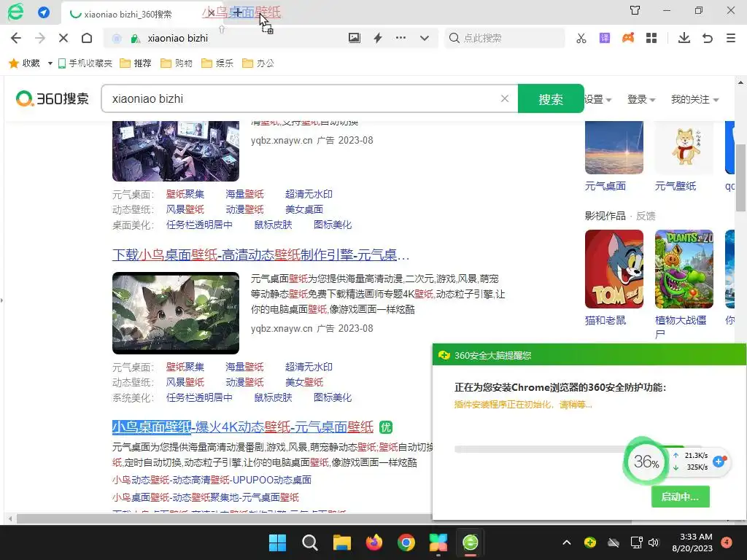This screenshot has width=747, height=560.
Task: Stop page loading with the X button
Action: (x=63, y=38)
